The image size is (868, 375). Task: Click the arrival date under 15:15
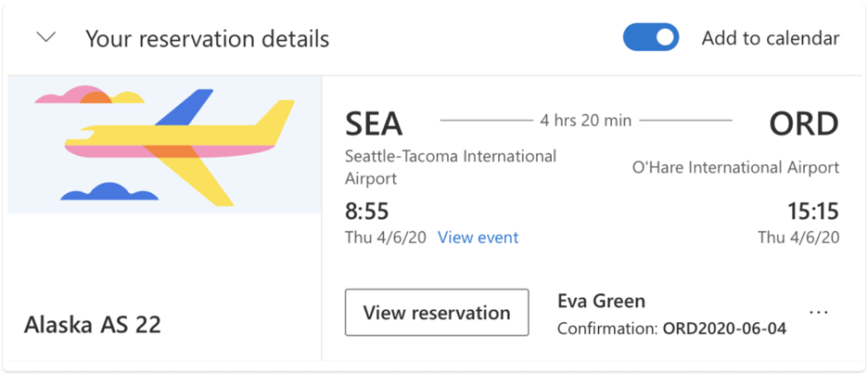798,238
